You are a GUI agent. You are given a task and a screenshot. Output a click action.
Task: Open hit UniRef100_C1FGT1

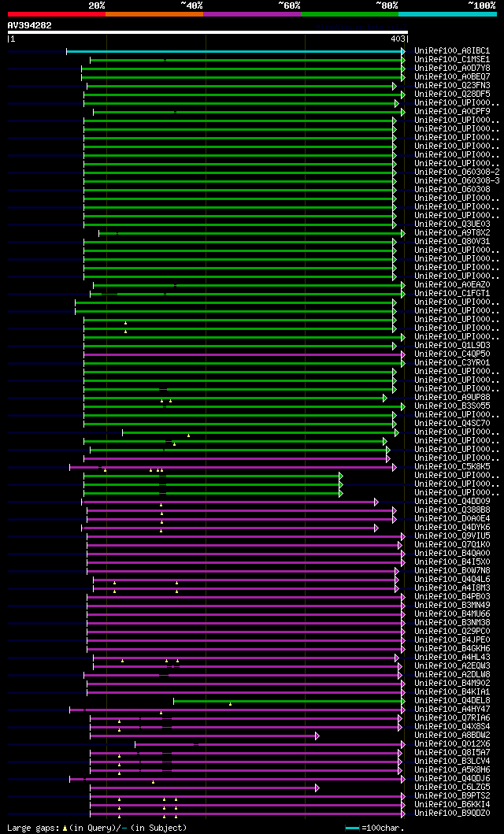453,294
